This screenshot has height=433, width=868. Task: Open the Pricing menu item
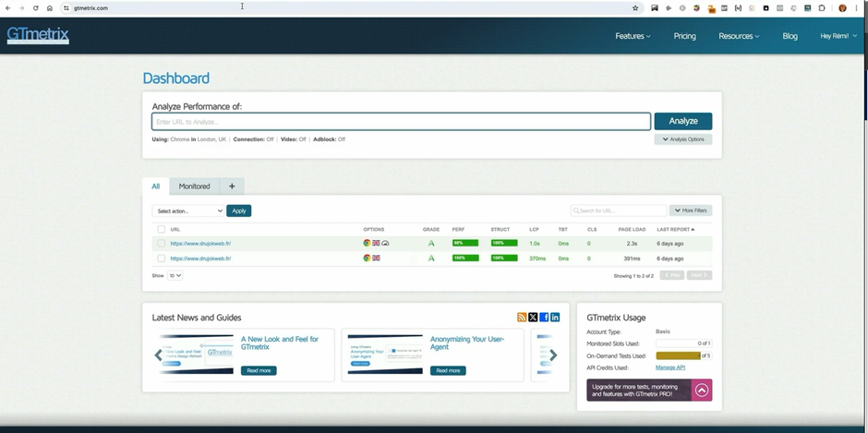pos(685,36)
